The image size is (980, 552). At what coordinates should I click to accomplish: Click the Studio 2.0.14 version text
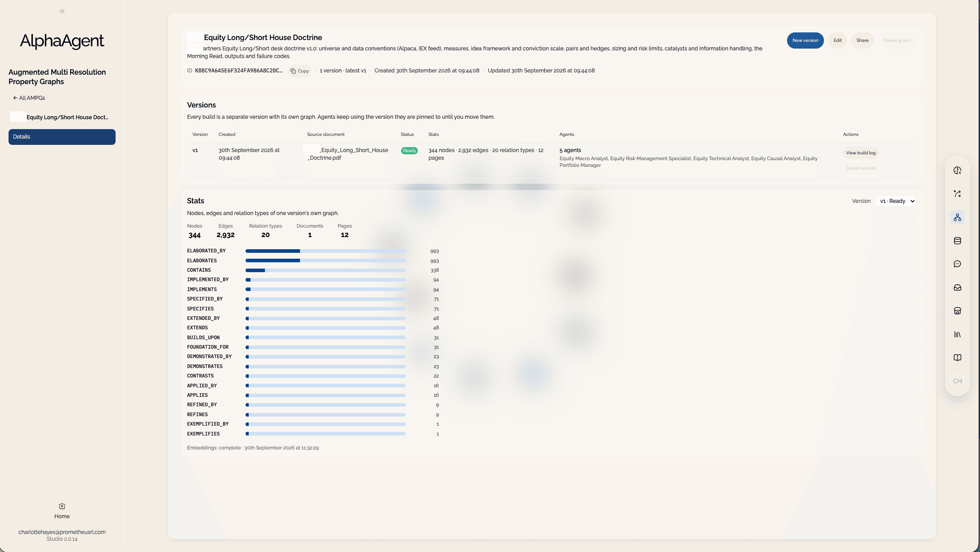tap(62, 539)
